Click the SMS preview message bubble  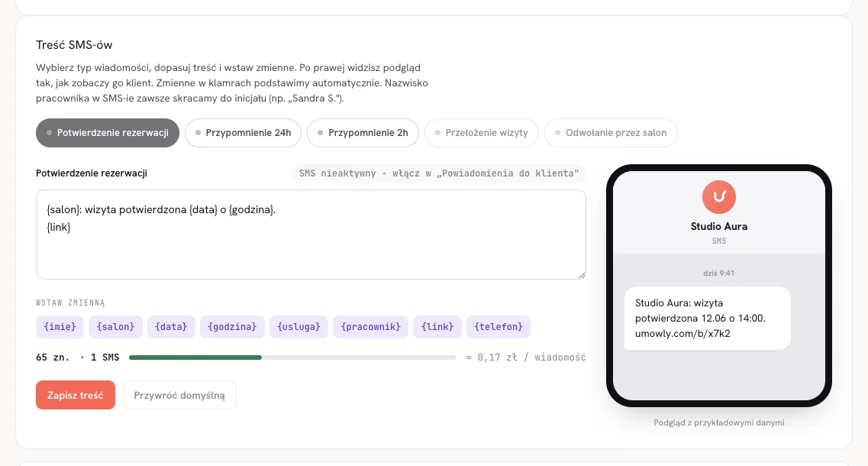(707, 318)
